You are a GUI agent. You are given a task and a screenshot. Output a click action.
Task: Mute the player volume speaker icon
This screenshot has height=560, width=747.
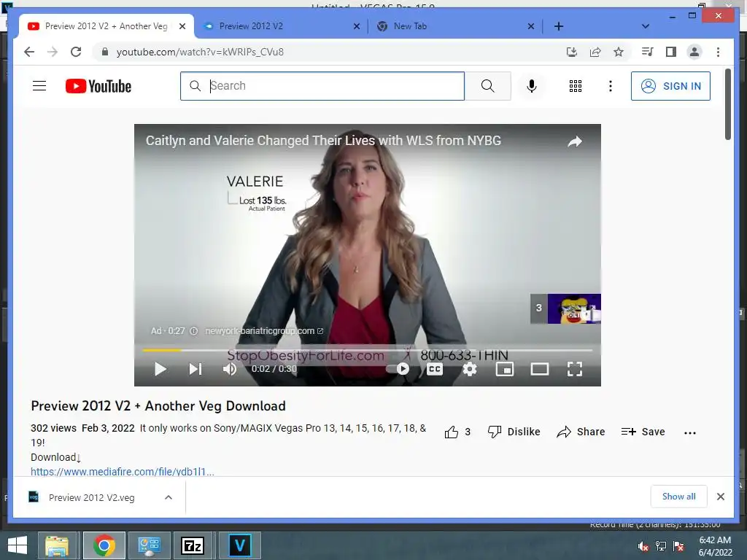click(x=230, y=369)
